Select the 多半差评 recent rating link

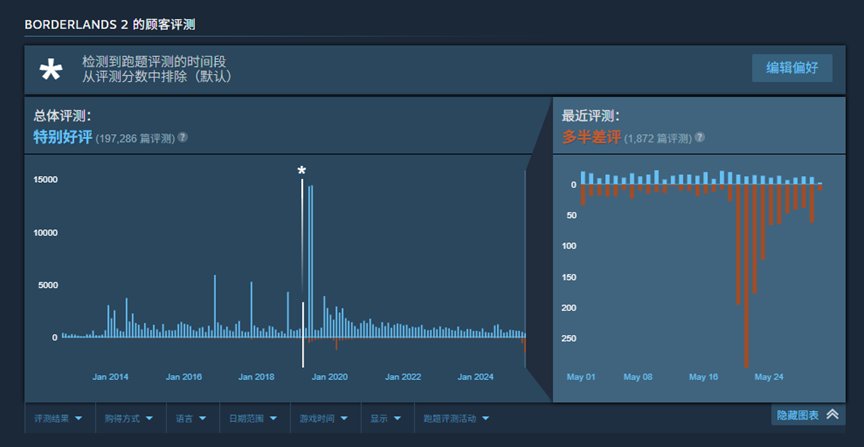[x=591, y=137]
